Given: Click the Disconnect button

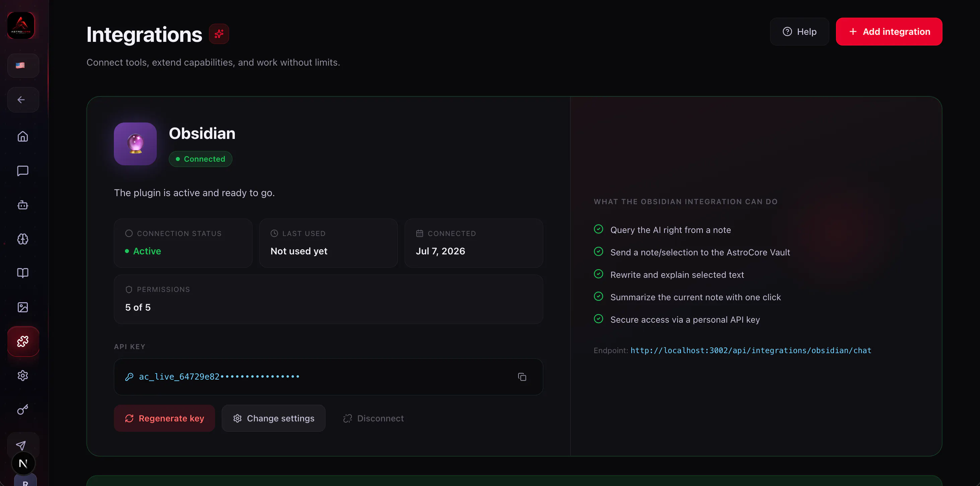Looking at the screenshot, I should coord(373,418).
